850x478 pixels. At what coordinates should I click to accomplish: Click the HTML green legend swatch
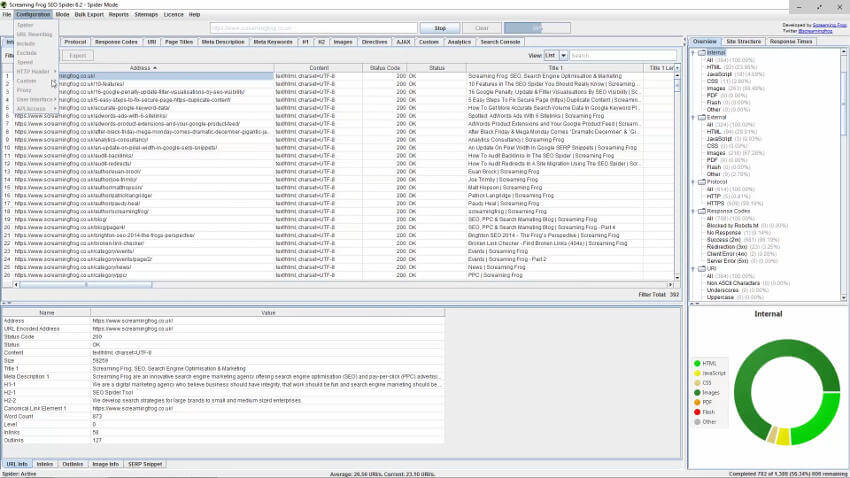click(x=697, y=363)
